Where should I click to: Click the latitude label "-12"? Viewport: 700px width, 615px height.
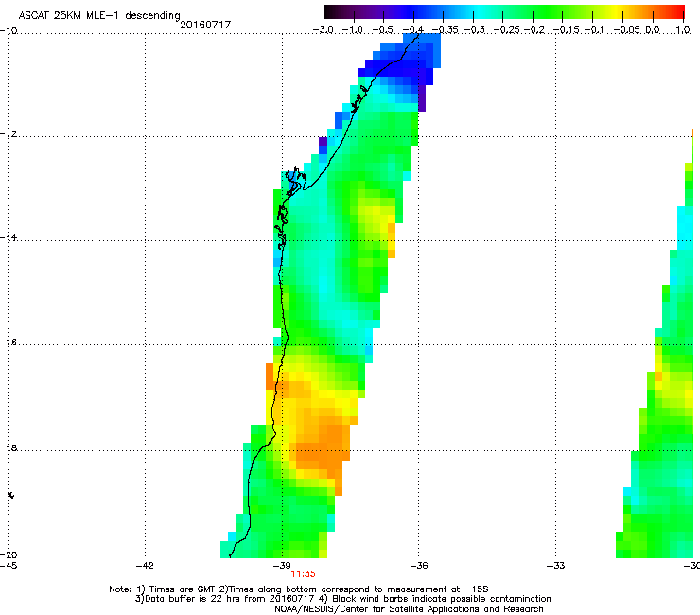click(9, 134)
